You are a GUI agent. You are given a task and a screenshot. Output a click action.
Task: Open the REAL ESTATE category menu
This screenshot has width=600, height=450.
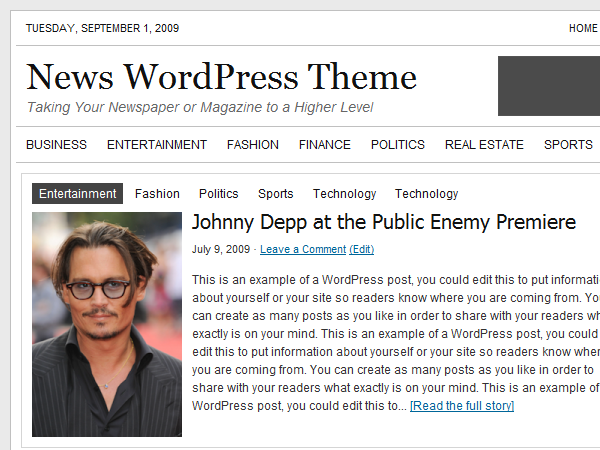click(x=484, y=145)
